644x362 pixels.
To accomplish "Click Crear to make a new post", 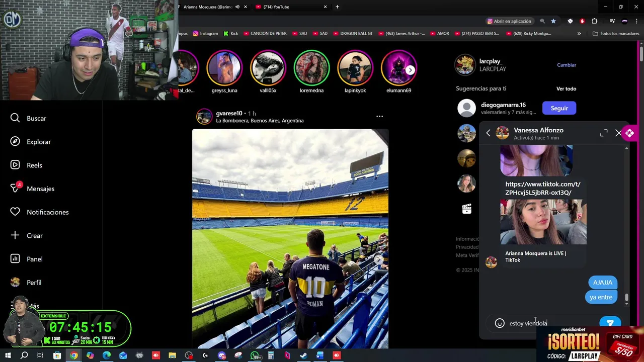I will (26, 235).
